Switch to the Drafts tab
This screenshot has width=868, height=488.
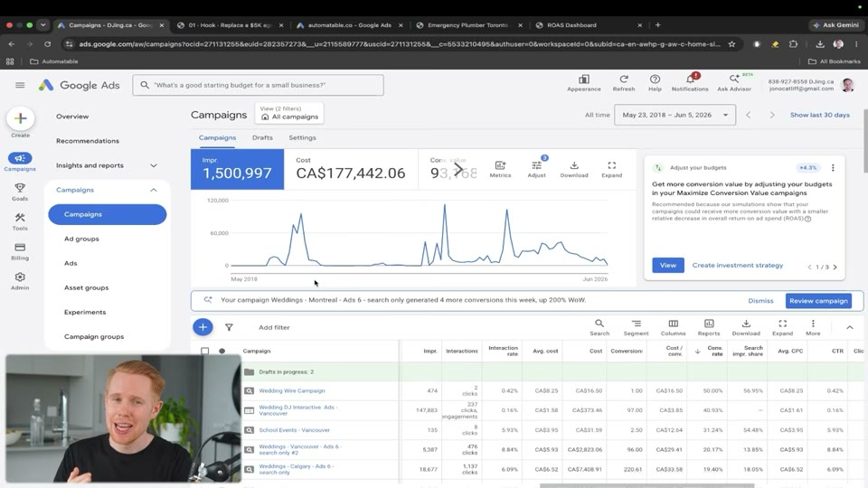[262, 137]
